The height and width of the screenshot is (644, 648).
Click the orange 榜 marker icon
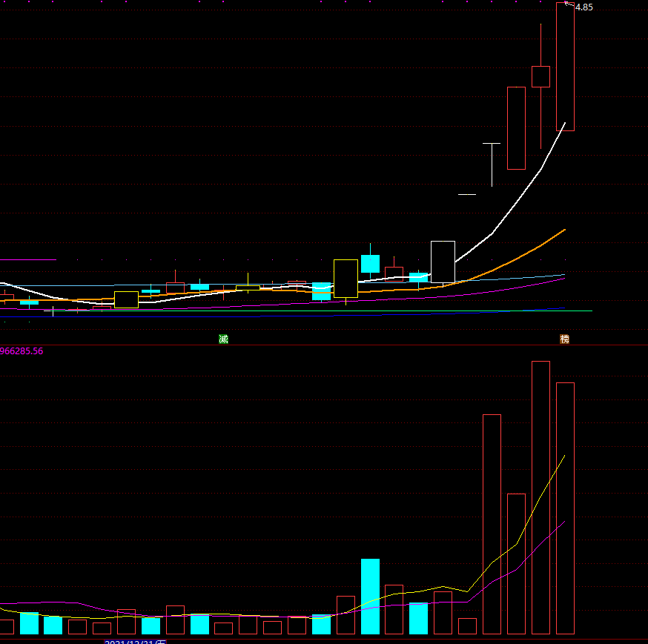click(x=564, y=339)
